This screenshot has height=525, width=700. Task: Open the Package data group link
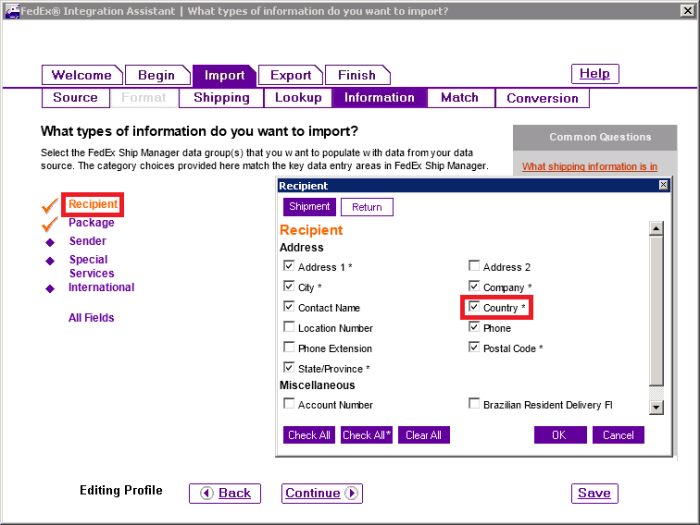(92, 223)
